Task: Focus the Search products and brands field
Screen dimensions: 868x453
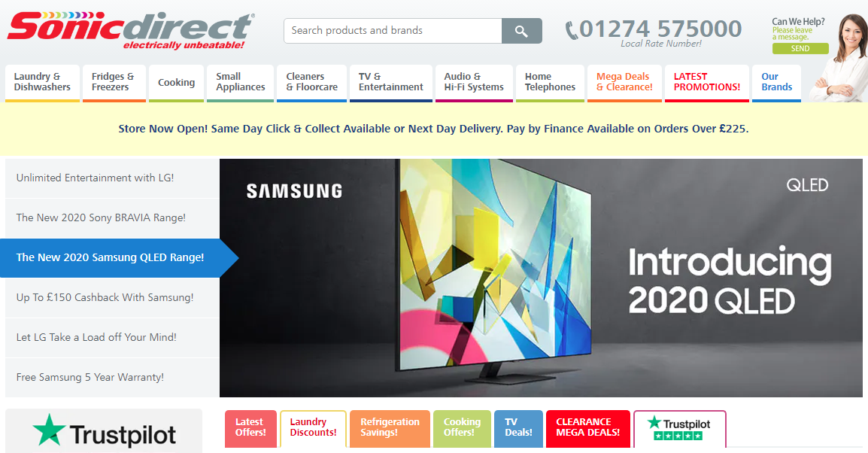Action: 393,31
